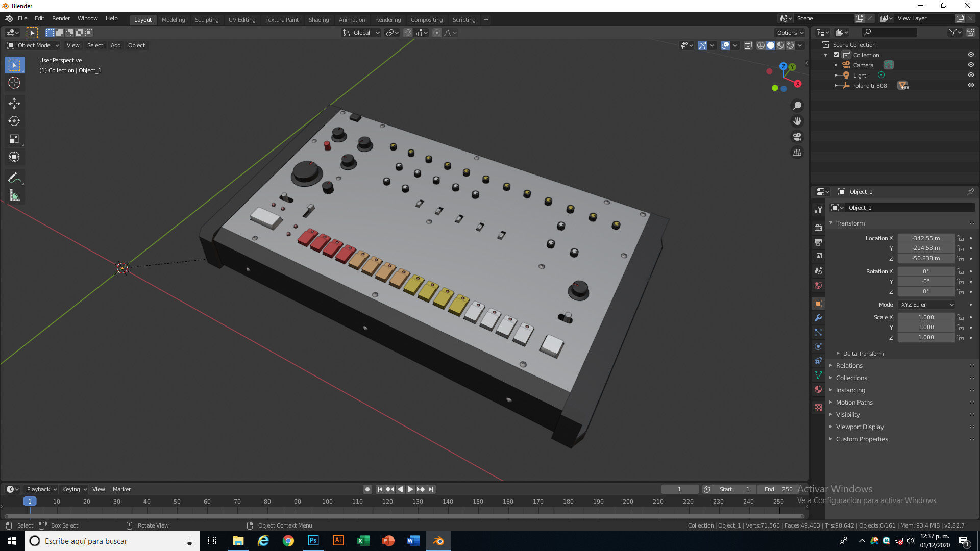
Task: Activate the Rotate tool
Action: (14, 121)
